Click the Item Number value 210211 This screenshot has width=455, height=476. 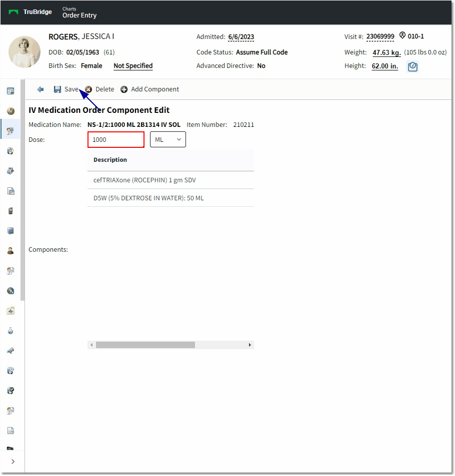coord(243,124)
